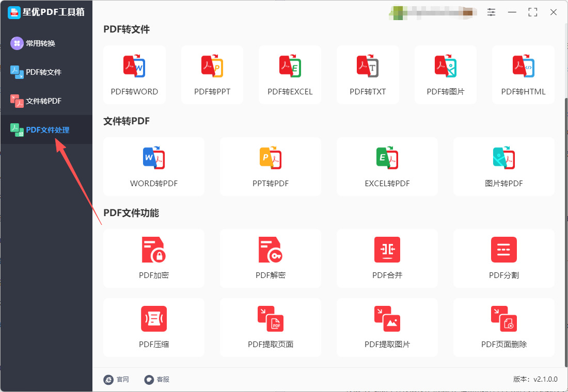Viewport: 568px width, 392px height.
Task: Minimize the PDF toolbox window
Action: click(512, 12)
